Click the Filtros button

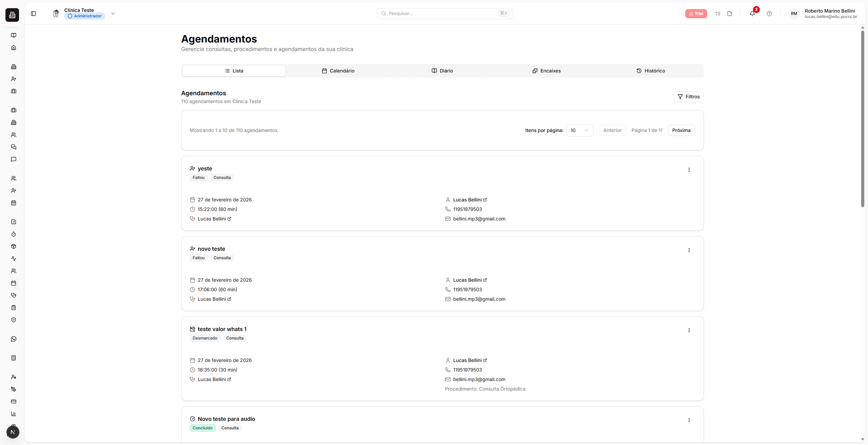point(688,97)
